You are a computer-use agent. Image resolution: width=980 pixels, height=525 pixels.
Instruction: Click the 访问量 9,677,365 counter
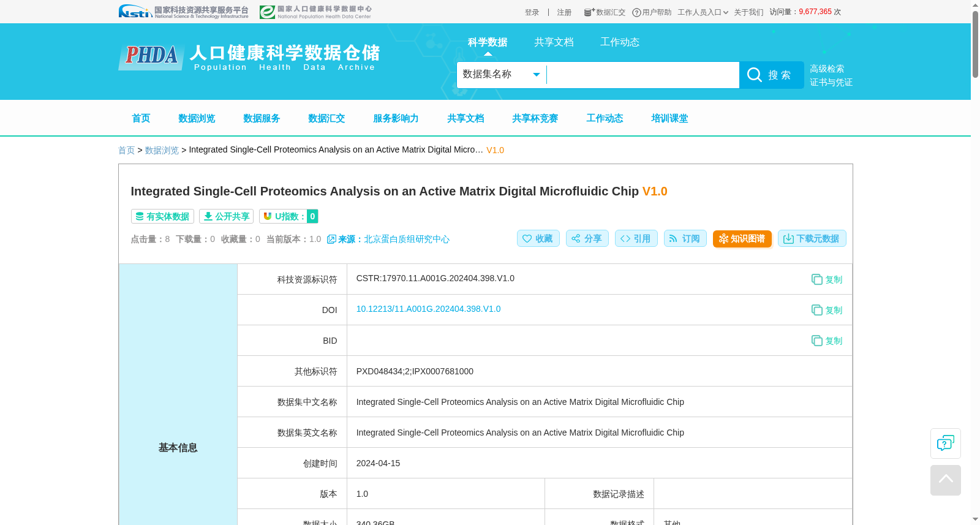click(805, 12)
